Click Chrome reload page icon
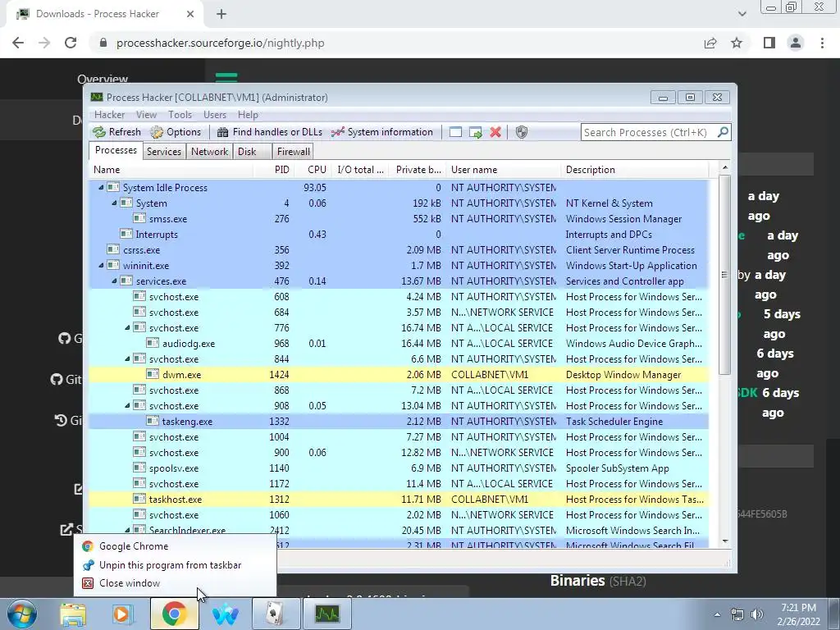This screenshot has height=630, width=840. tap(71, 43)
